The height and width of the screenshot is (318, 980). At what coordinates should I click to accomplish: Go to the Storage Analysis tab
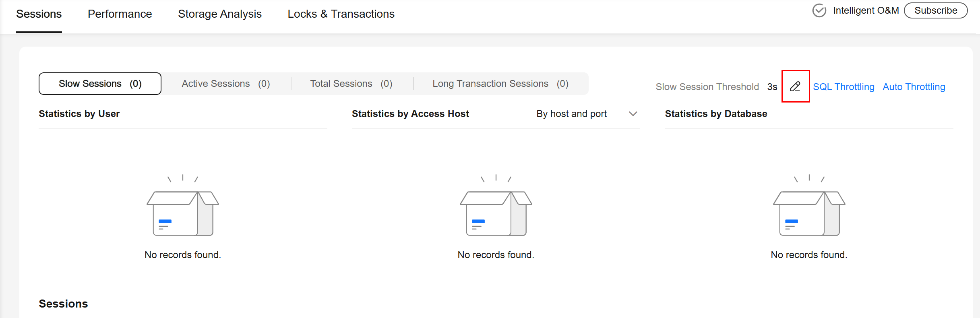pos(219,14)
